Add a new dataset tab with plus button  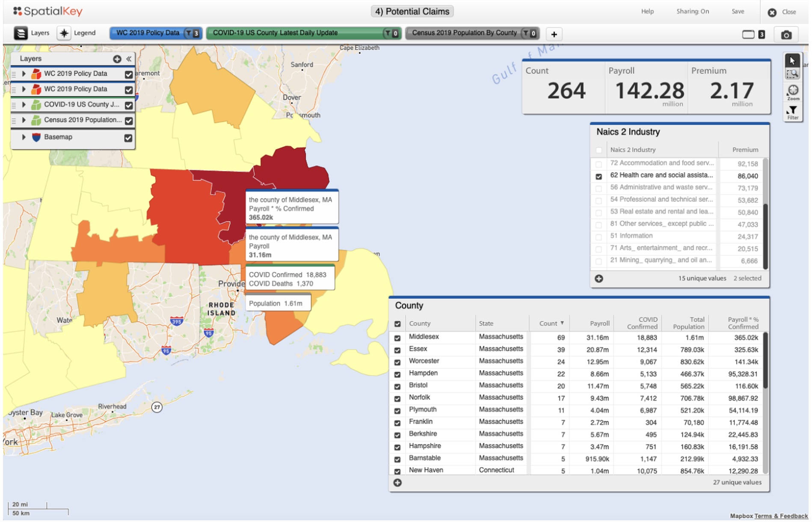point(554,34)
